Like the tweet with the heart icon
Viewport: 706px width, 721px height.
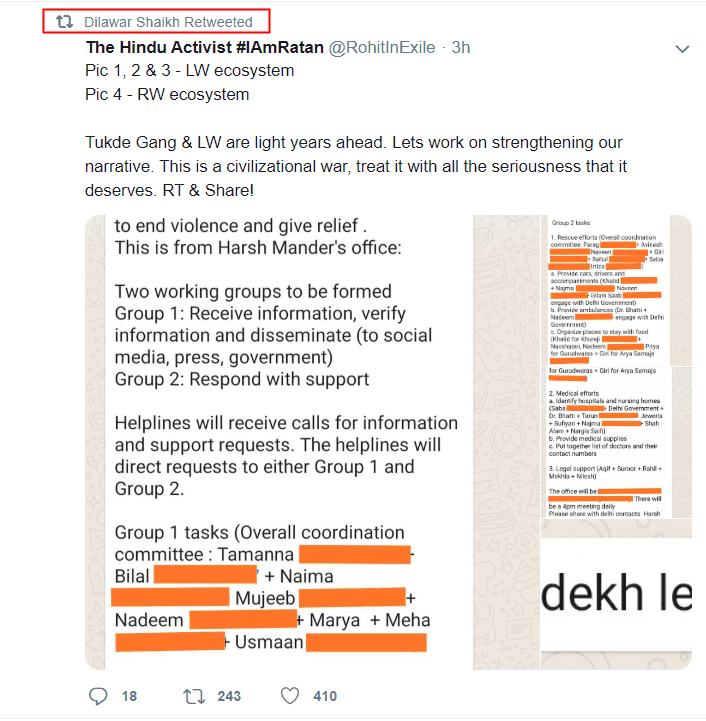(290, 696)
